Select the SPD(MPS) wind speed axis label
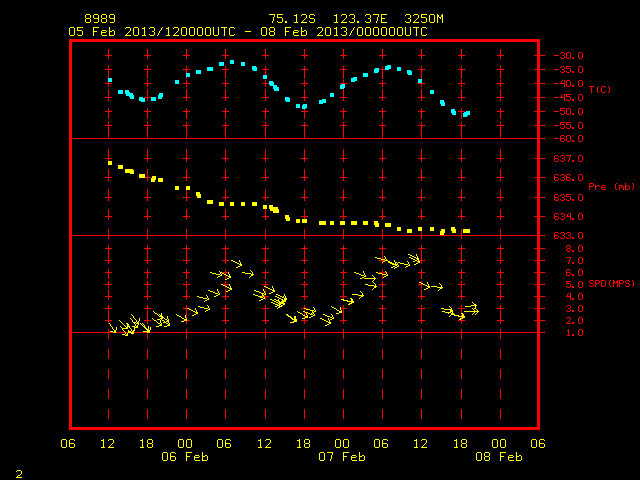The image size is (640, 480). (611, 283)
